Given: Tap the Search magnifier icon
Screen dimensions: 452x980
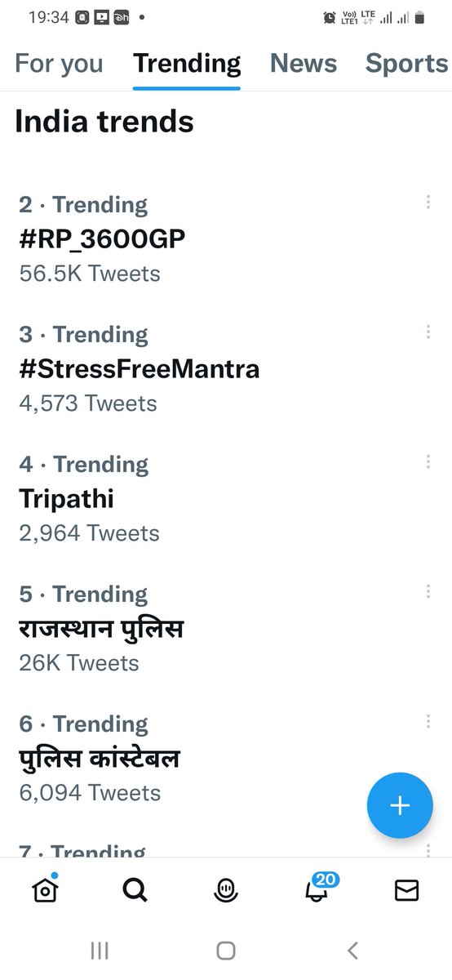Looking at the screenshot, I should pos(135,890).
